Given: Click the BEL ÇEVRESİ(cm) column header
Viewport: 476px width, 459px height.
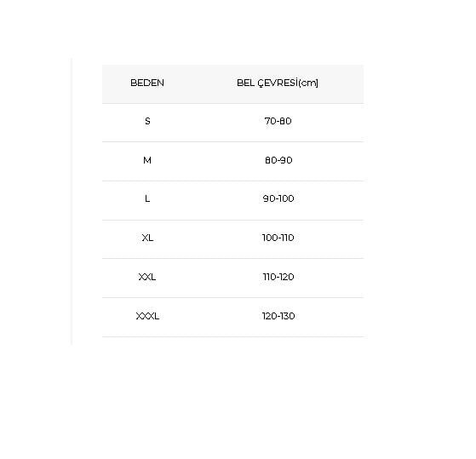Looking at the screenshot, I should pyautogui.click(x=278, y=83).
